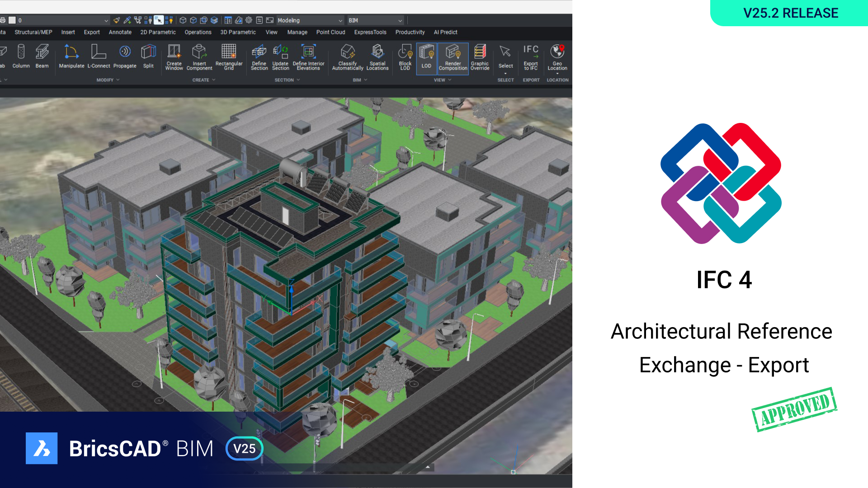Run Classify Automatically tool

(x=347, y=56)
